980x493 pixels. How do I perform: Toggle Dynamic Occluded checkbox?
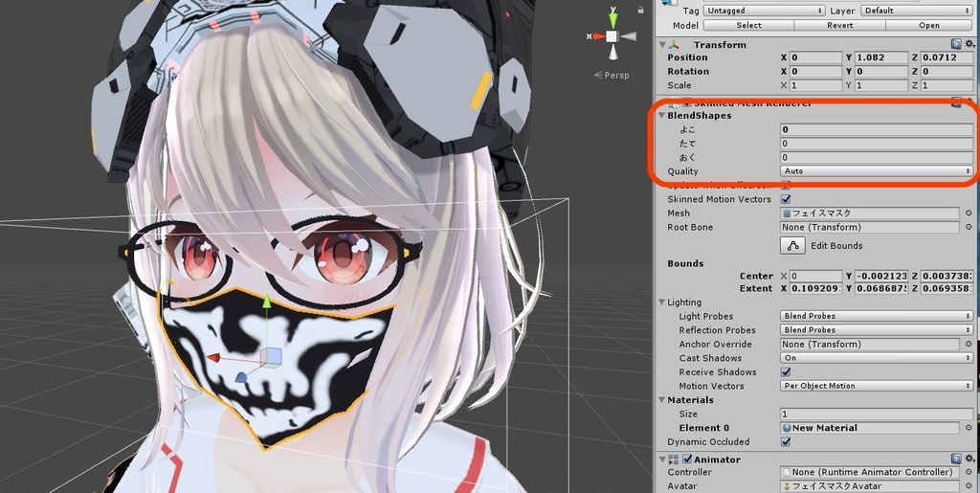(x=786, y=441)
